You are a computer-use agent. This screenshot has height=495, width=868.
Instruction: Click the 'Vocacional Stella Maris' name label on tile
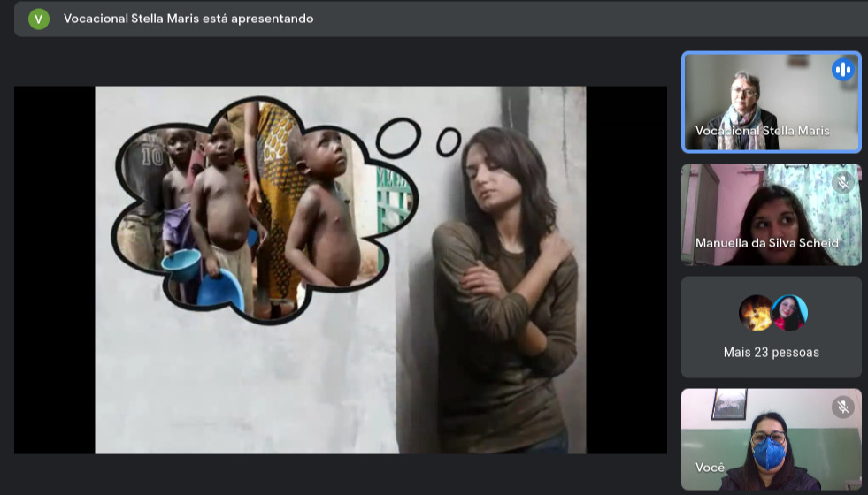(x=762, y=131)
